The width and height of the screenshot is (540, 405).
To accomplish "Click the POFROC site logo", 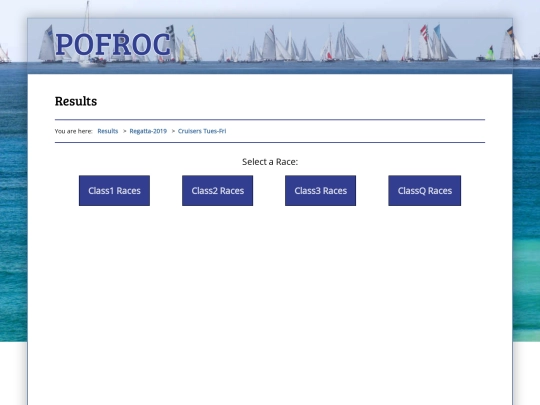I will point(113,44).
